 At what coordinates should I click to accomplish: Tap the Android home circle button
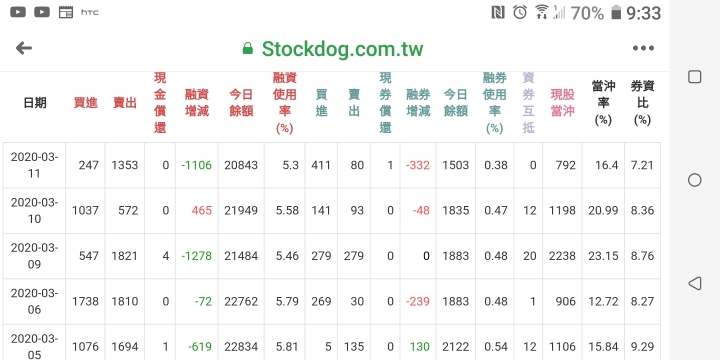pos(694,180)
